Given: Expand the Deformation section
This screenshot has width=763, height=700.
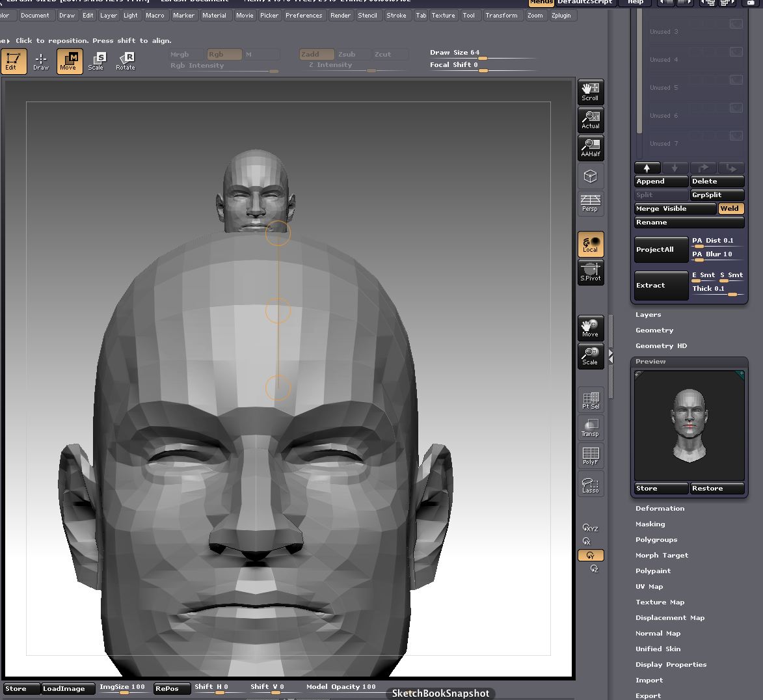Looking at the screenshot, I should [660, 508].
